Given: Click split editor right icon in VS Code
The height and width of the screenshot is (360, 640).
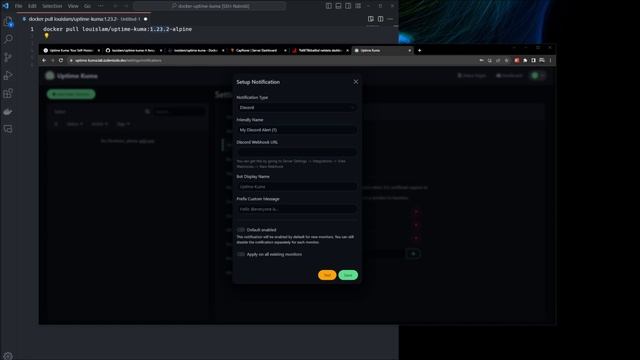Looking at the screenshot, I should 380,19.
